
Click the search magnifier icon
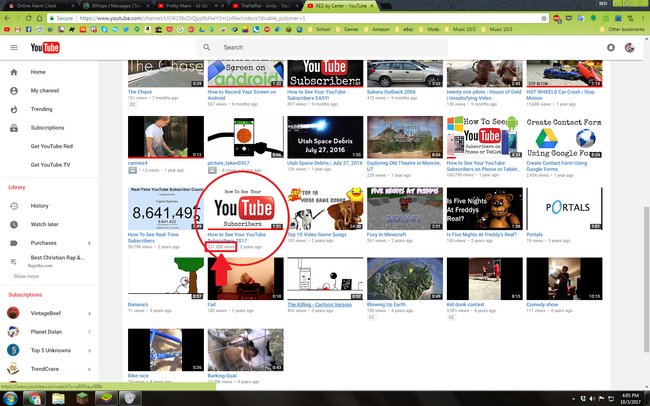[206, 48]
